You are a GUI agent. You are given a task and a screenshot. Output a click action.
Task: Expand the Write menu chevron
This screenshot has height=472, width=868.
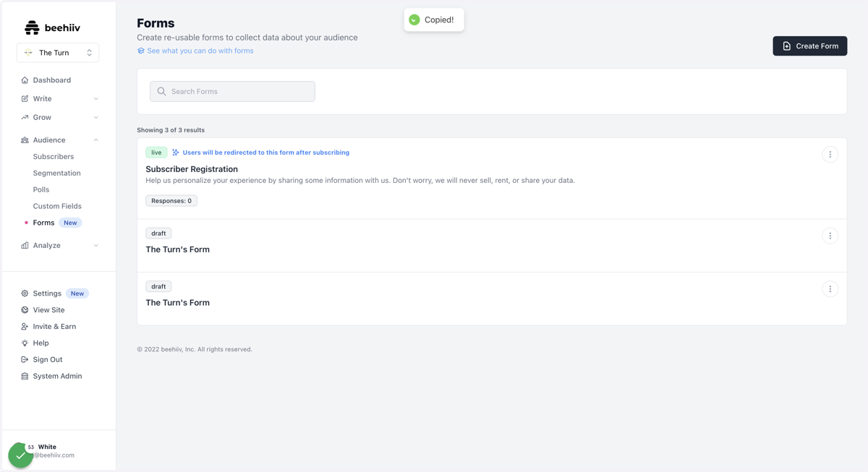[96, 99]
